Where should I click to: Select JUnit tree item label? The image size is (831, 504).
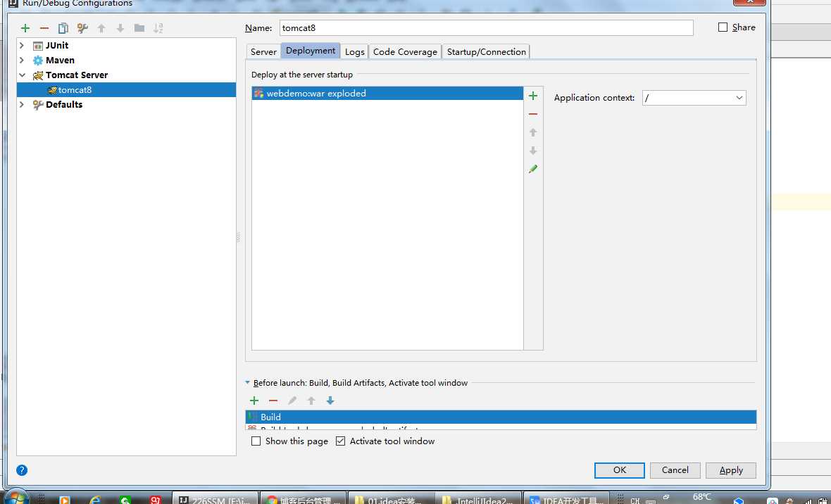click(x=57, y=46)
